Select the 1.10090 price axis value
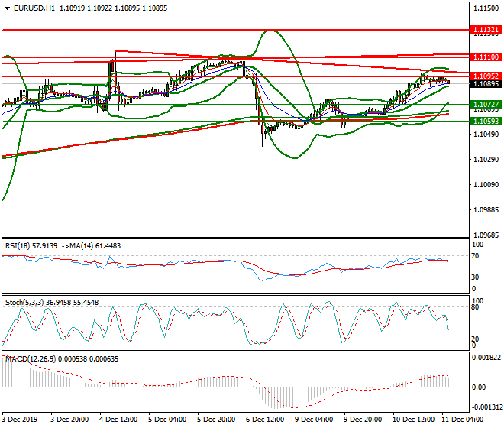 (486, 185)
